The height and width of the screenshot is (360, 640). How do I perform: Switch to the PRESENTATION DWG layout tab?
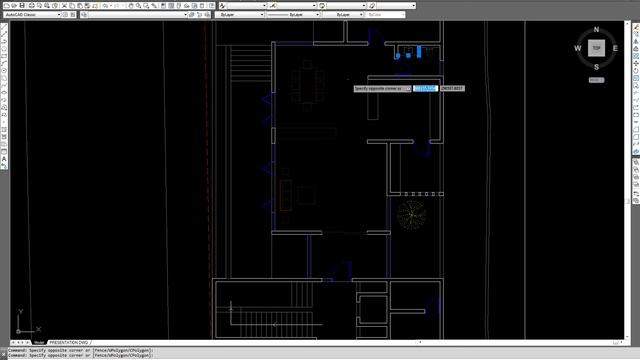coord(69,342)
